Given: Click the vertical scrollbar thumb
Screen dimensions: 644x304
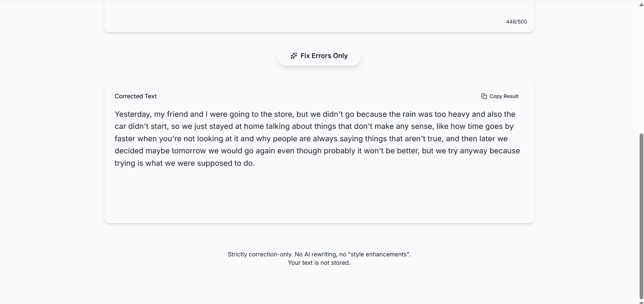Looking at the screenshot, I should [x=641, y=215].
